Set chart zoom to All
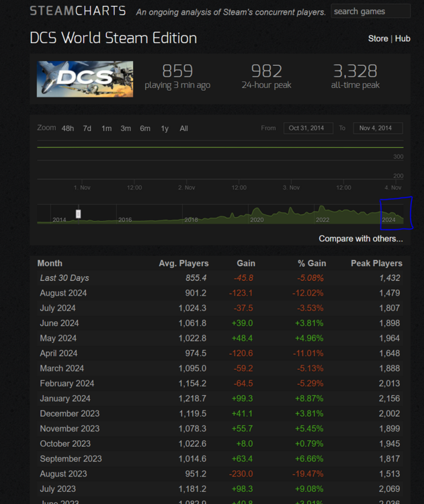424x504 pixels. click(x=183, y=128)
